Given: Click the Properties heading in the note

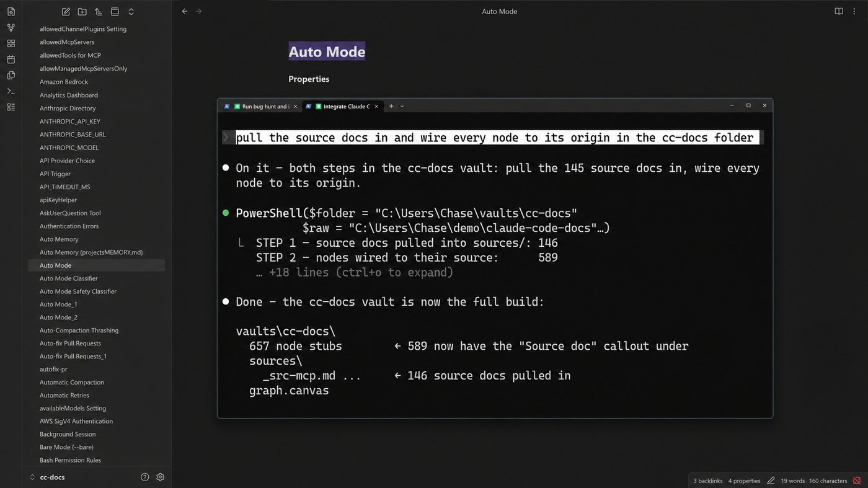Looking at the screenshot, I should (309, 79).
